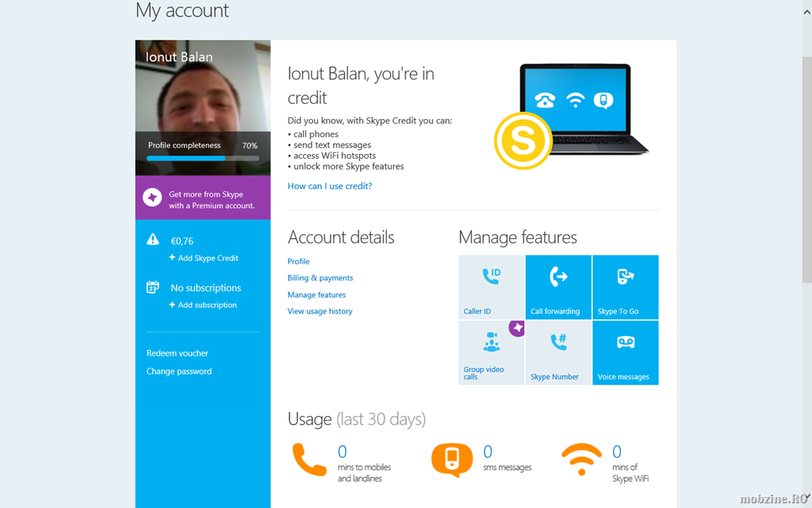
Task: Click the page vertical scrollbar
Action: coord(806,170)
